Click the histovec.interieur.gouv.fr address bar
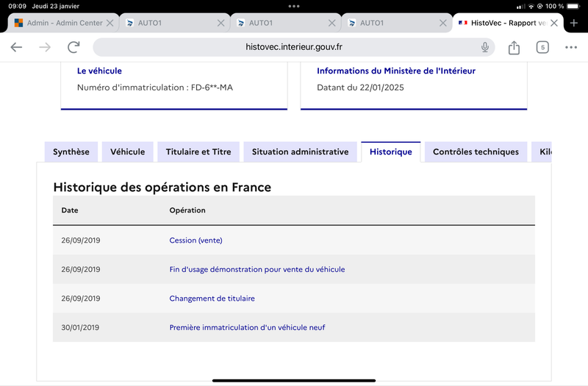 293,47
